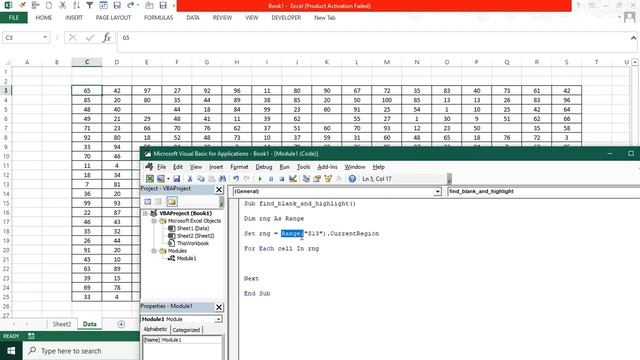Click the Find binoculars icon in VBA toolbar
This screenshot has height=360, width=640.
click(222, 179)
